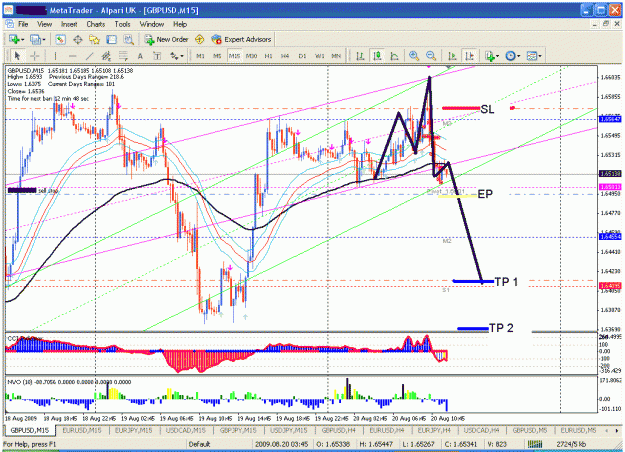
Task: Switch chart to Line Chart mode
Action: 394,56
